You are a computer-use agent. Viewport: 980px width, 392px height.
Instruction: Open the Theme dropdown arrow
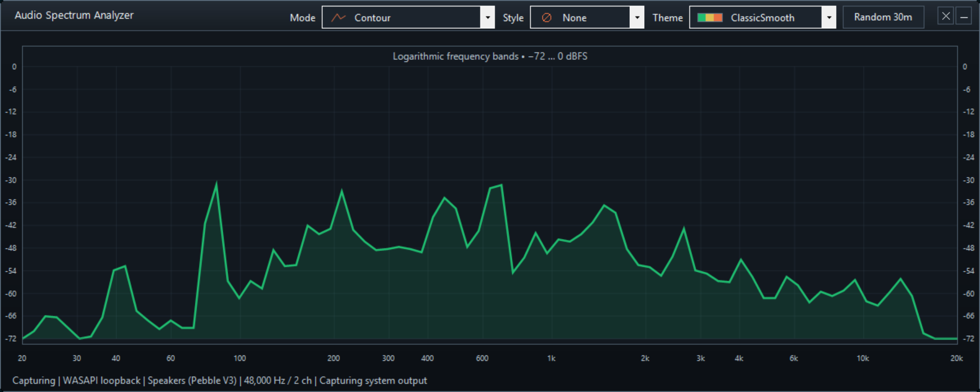coord(829,17)
